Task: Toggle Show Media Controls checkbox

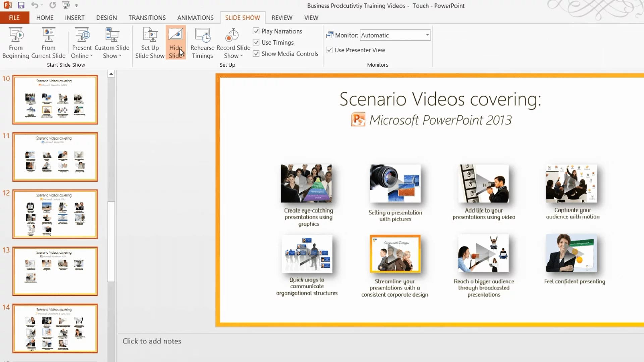Action: click(x=256, y=54)
